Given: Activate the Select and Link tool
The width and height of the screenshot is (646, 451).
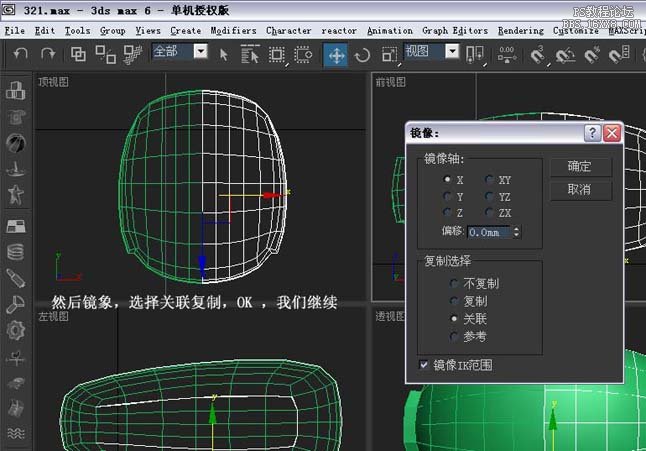Looking at the screenshot, I should click(78, 54).
